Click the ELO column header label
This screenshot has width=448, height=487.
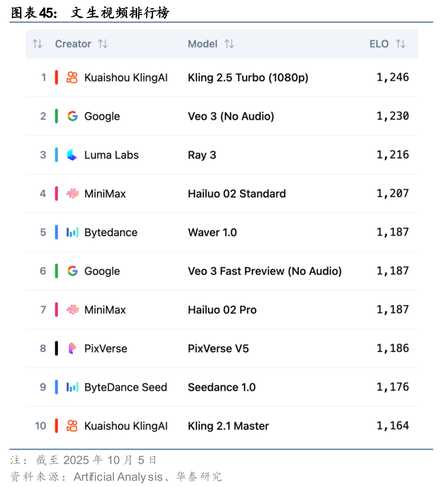click(x=379, y=44)
